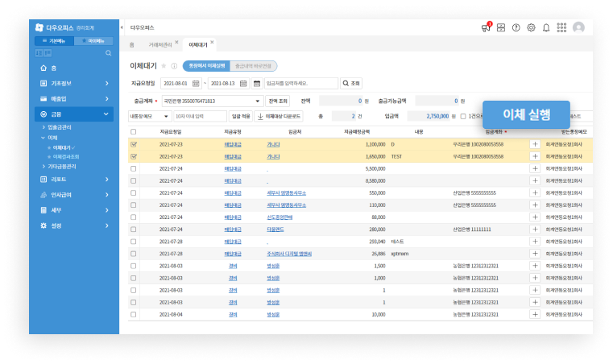Check the 5,500,000 row checkbox

133,168
